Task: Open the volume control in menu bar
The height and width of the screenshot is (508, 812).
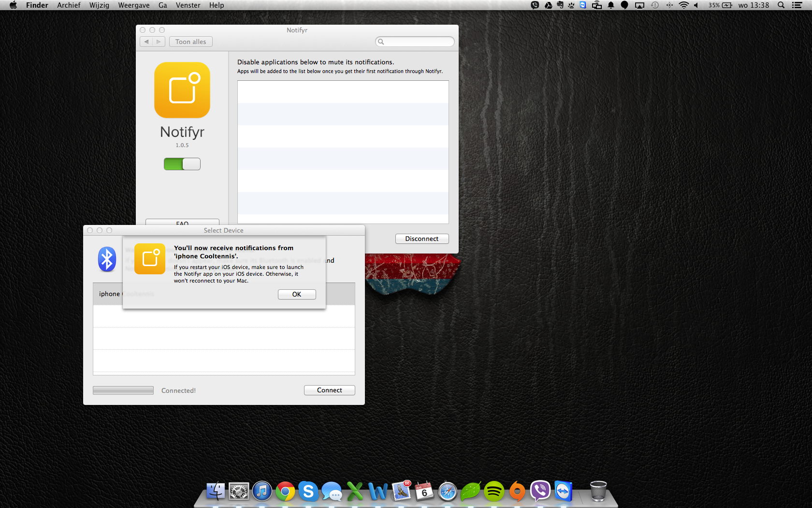Action: point(696,5)
